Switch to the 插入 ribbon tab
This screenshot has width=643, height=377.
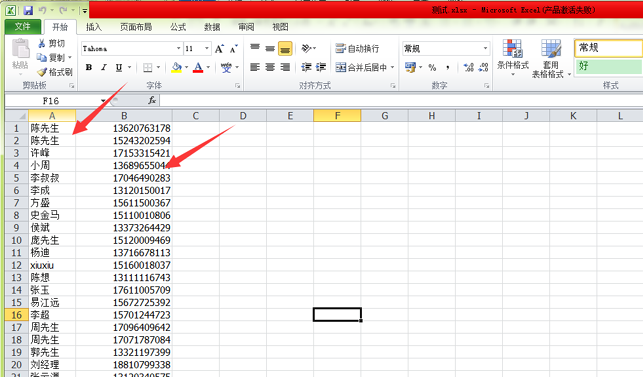(x=93, y=27)
